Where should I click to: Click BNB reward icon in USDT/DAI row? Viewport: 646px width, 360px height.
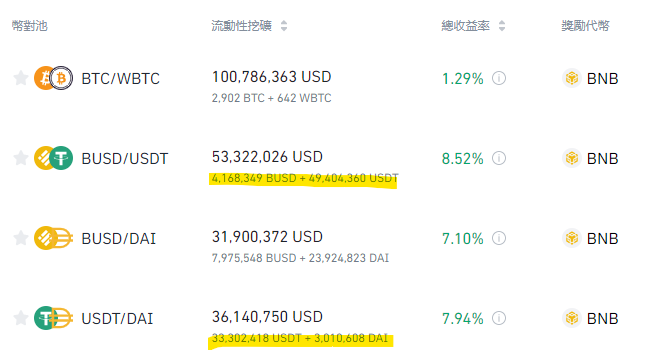coord(572,318)
